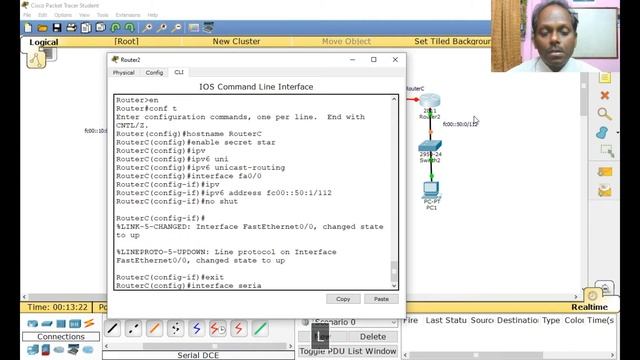The height and width of the screenshot is (360, 640).
Task: Choose the End Devices category icon
Action: point(33,350)
